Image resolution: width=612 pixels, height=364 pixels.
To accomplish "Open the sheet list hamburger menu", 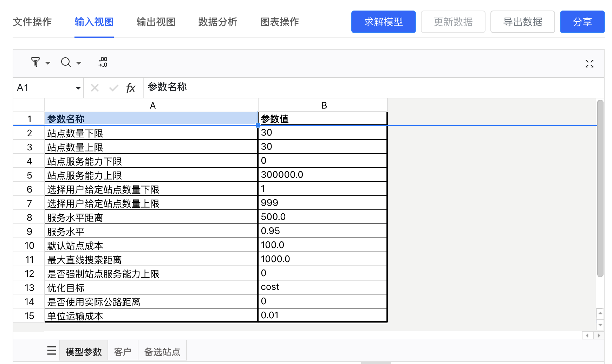I will coord(52,351).
